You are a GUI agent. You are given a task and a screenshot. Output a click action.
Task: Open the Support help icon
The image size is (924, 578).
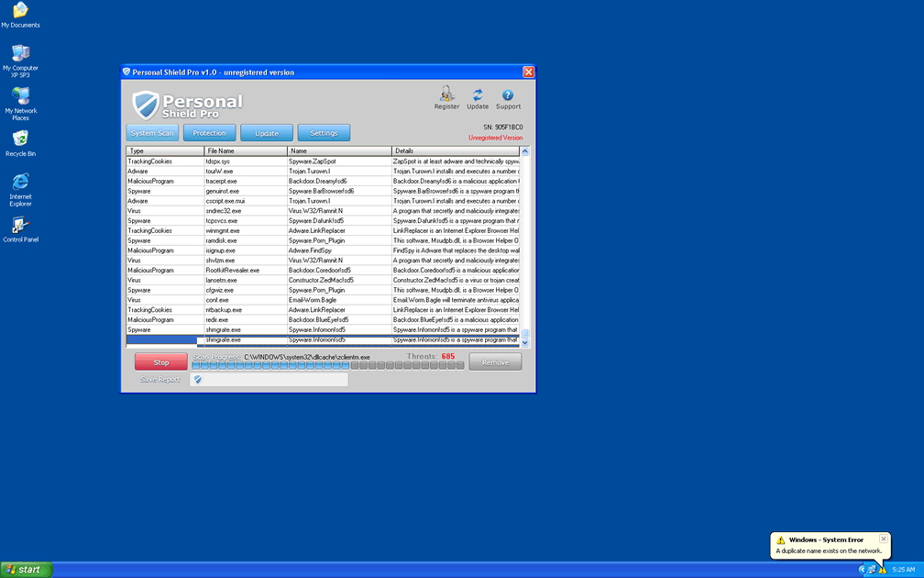[508, 95]
